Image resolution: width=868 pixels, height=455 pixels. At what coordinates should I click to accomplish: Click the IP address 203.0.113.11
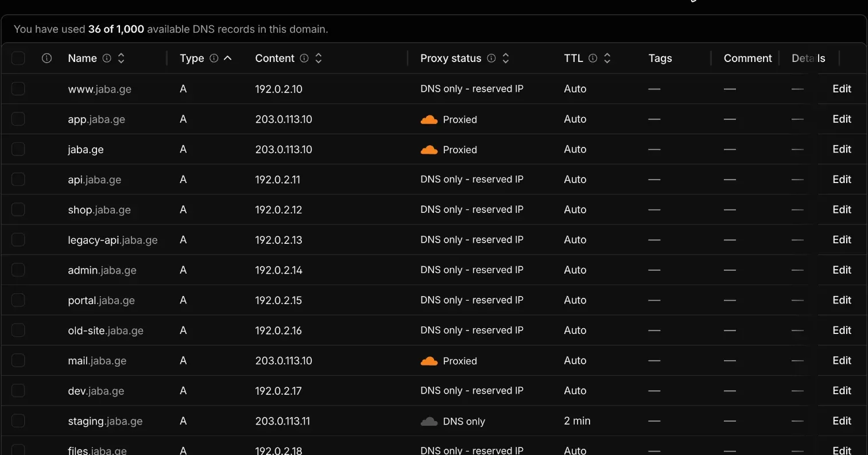point(282,421)
